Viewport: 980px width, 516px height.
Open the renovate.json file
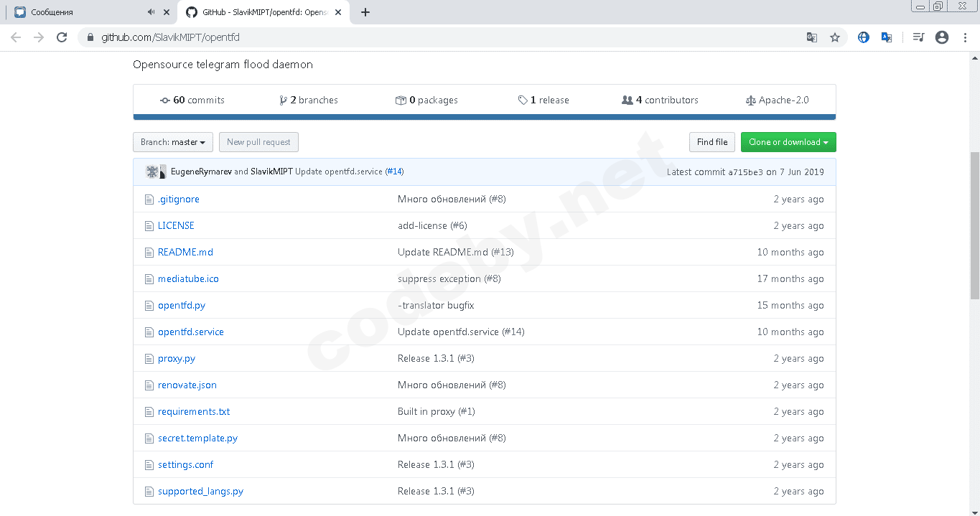click(x=187, y=385)
